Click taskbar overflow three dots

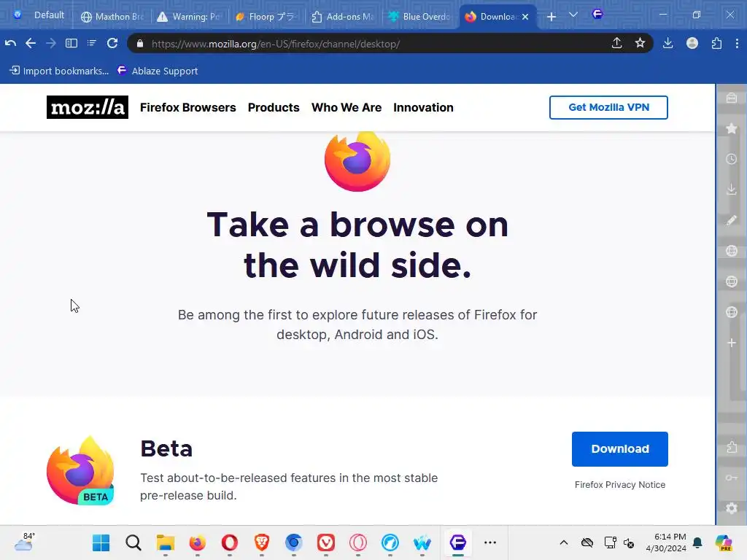point(490,542)
